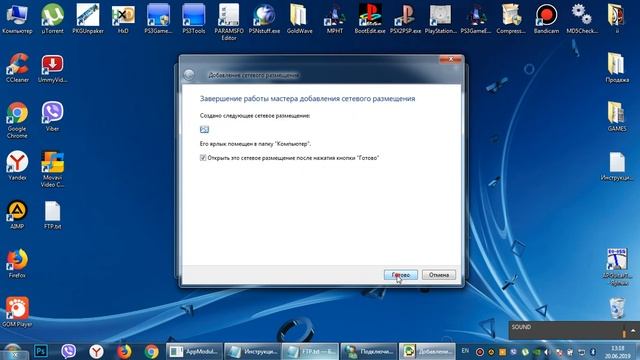The width and height of the screenshot is (640, 360).
Task: Open GoldWave desktop folder icon
Action: coord(299,18)
